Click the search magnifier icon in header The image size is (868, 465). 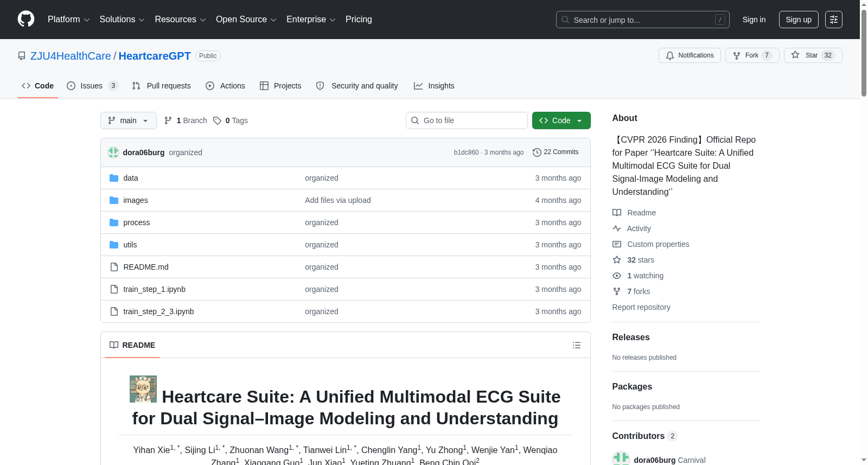pos(565,20)
